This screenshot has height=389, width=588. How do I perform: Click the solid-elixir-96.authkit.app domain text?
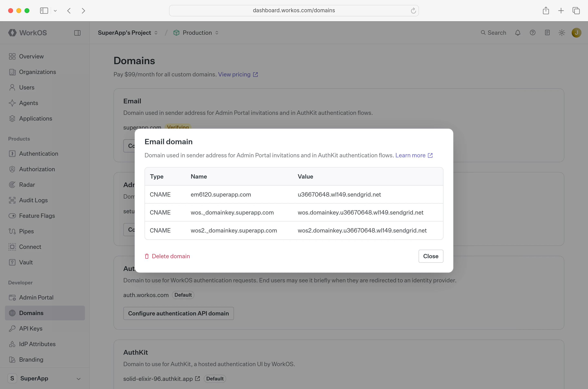[x=158, y=379]
